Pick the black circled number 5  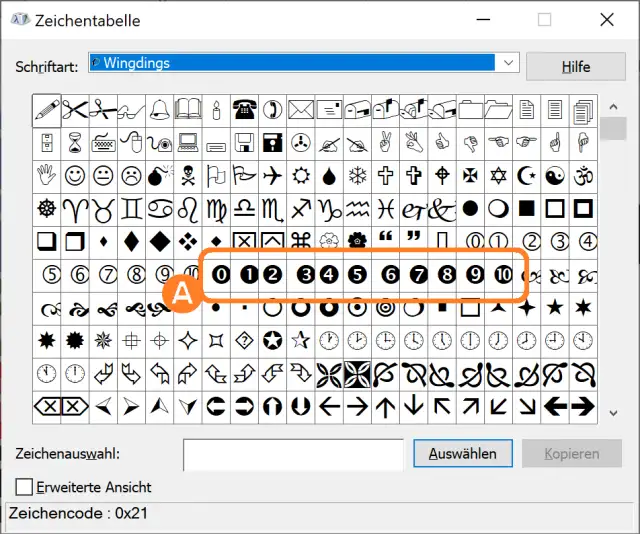358,275
